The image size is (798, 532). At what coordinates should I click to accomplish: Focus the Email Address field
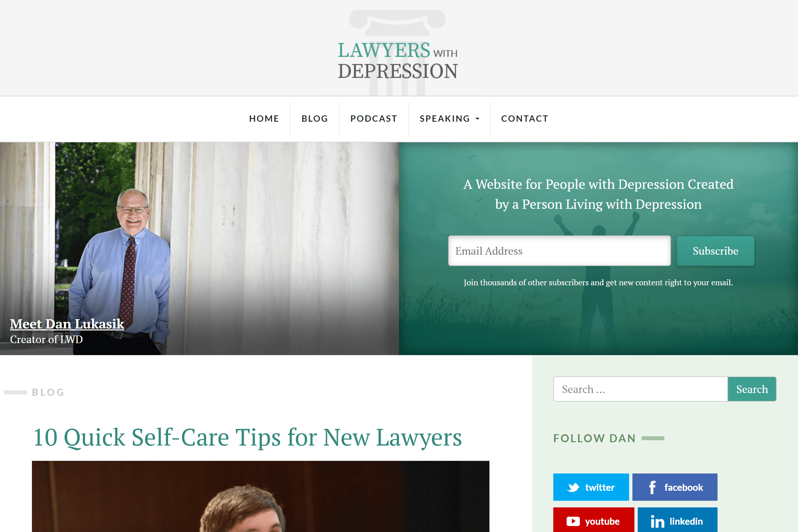pyautogui.click(x=559, y=251)
